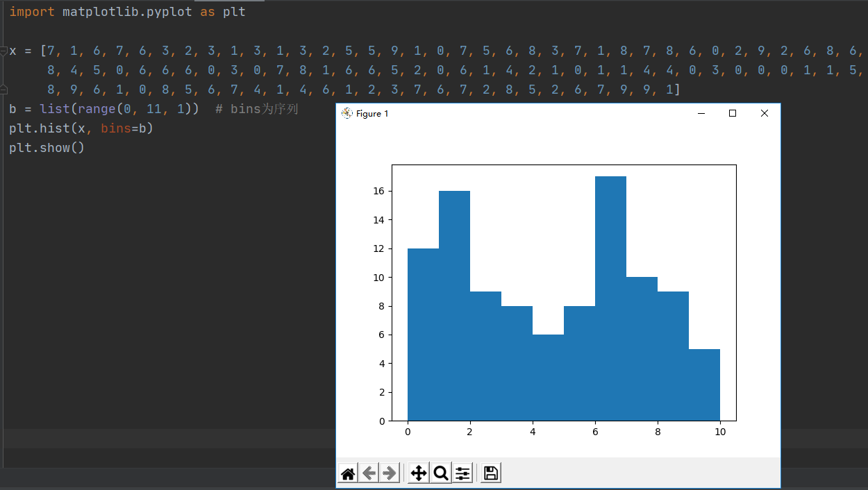Maximize the Figure 1 window

[733, 113]
